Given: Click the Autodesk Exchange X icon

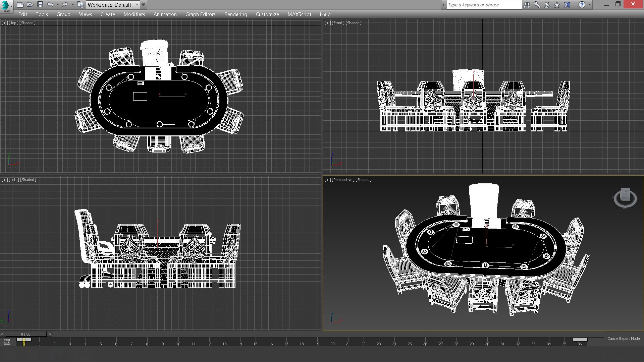Looking at the screenshot, I should click(567, 5).
